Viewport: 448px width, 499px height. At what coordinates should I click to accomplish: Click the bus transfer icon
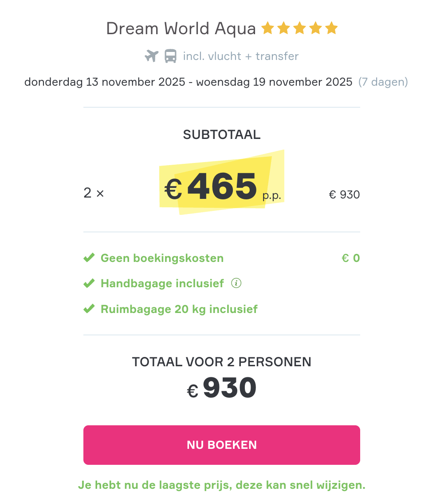pos(170,56)
